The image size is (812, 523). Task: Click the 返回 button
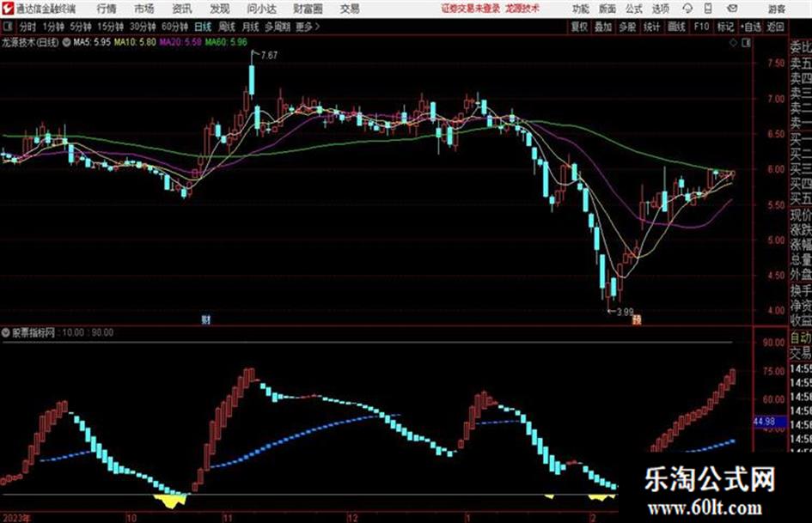coord(775,27)
